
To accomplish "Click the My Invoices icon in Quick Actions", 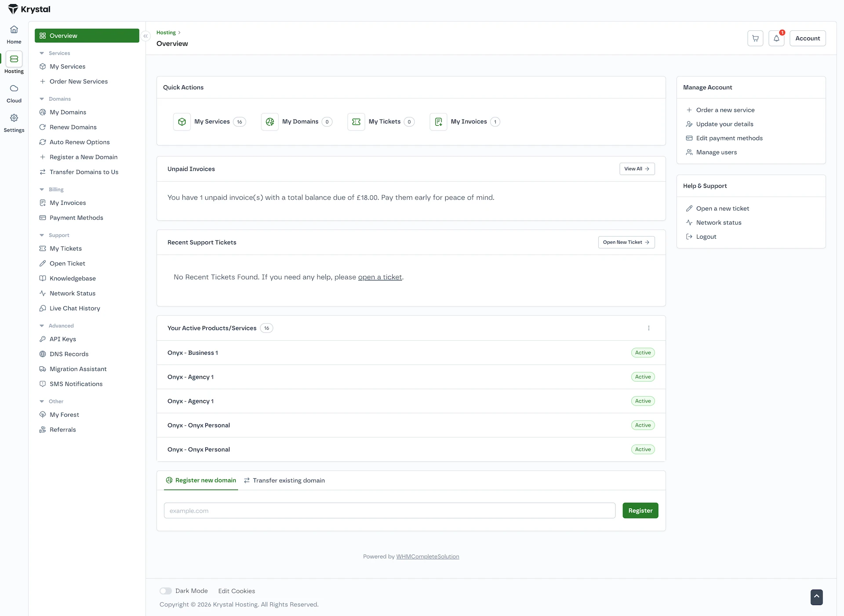I will point(438,122).
